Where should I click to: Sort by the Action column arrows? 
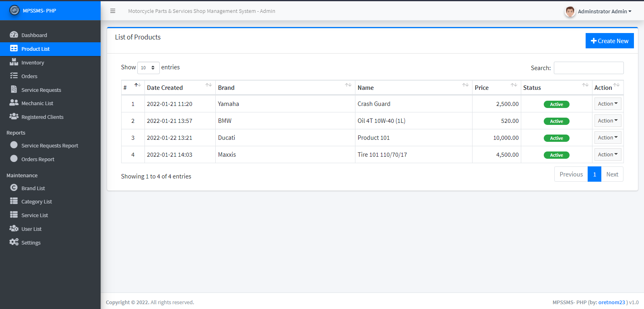click(617, 85)
